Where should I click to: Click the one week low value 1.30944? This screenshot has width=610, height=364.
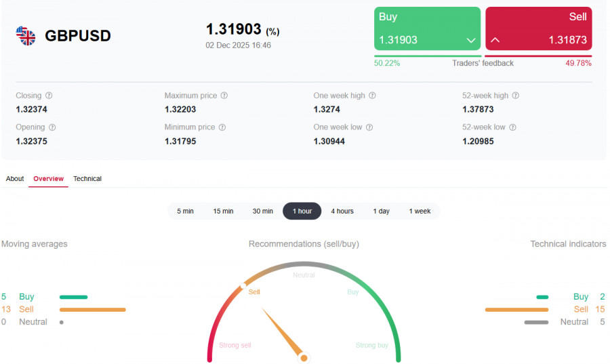[329, 141]
